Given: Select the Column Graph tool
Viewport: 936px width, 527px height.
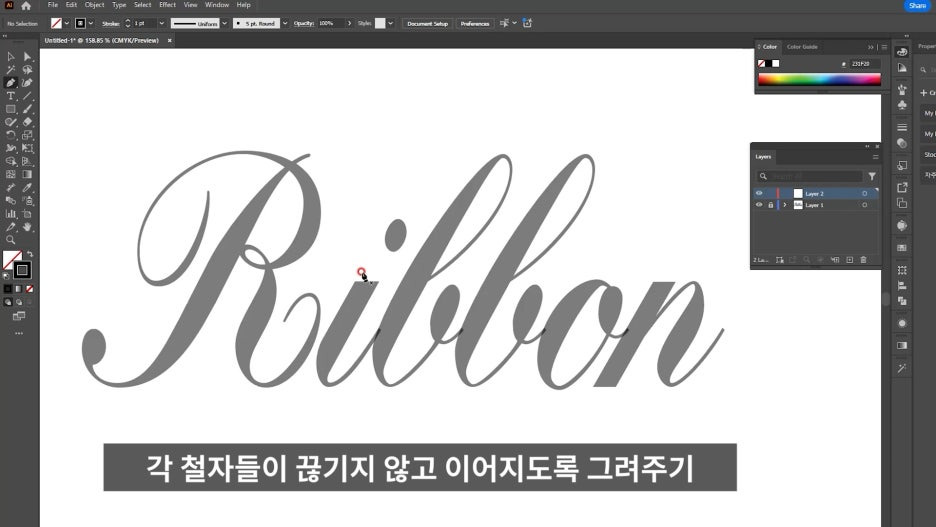Looking at the screenshot, I should (x=11, y=214).
